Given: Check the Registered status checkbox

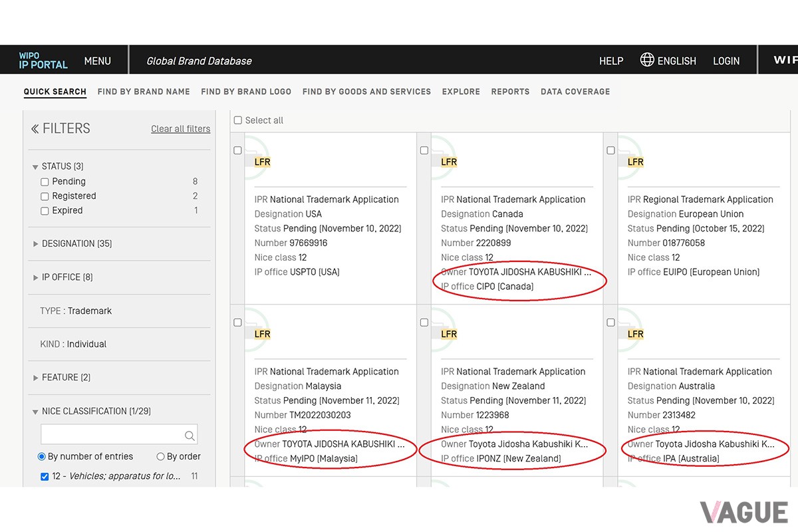Looking at the screenshot, I should (x=45, y=196).
